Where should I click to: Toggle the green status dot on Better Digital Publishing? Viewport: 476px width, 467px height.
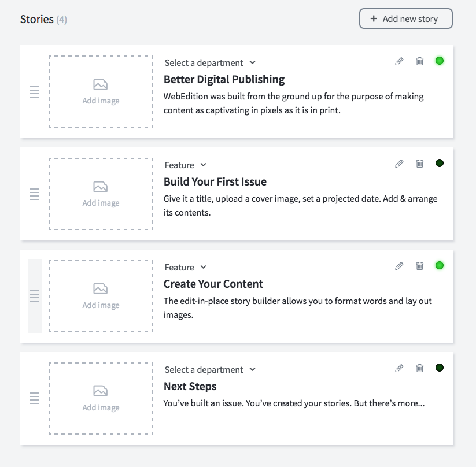pos(440,61)
